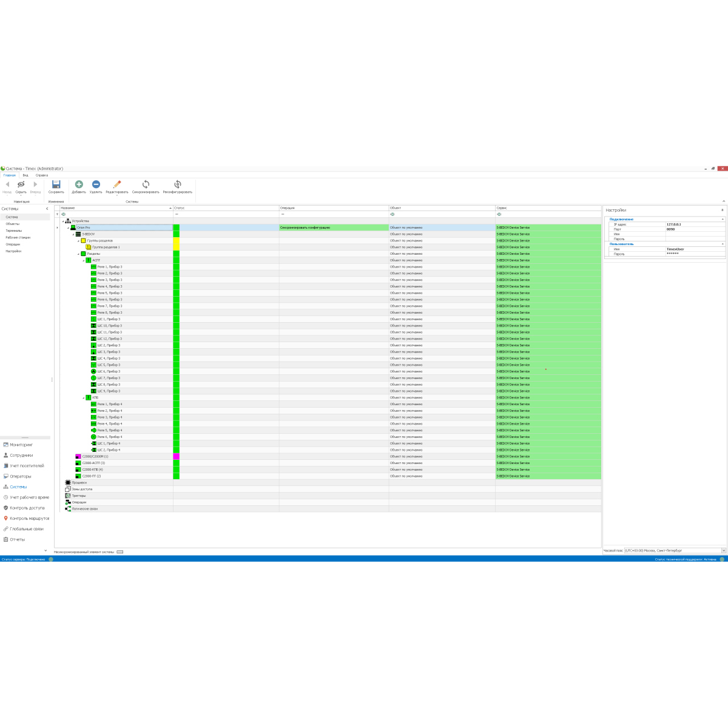Viewport: 728px width, 728px height.
Task: Click the blue Удалить (Delete) minus icon
Action: coord(96,184)
